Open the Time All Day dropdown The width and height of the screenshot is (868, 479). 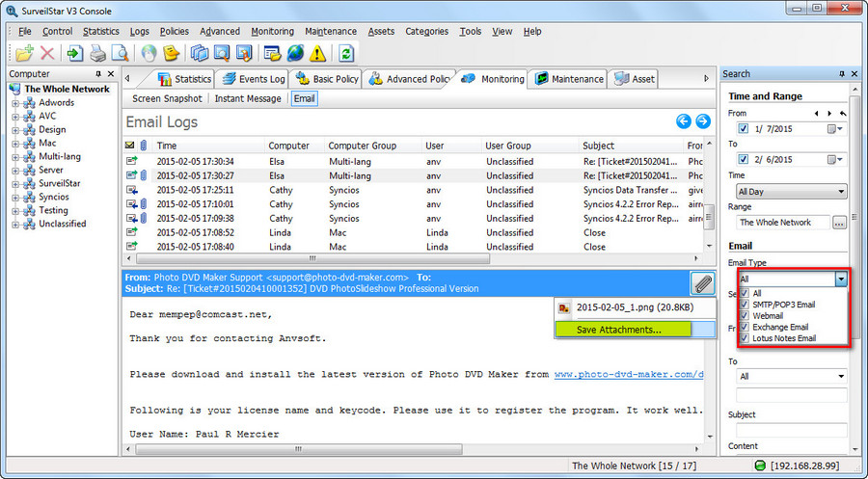click(792, 192)
